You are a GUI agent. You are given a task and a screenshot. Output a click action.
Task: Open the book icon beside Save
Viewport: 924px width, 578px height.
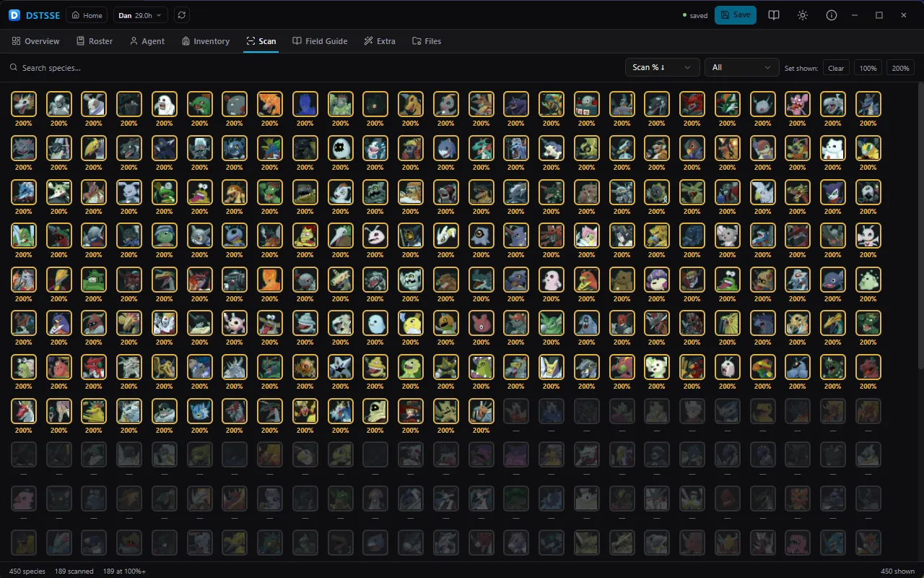point(774,15)
